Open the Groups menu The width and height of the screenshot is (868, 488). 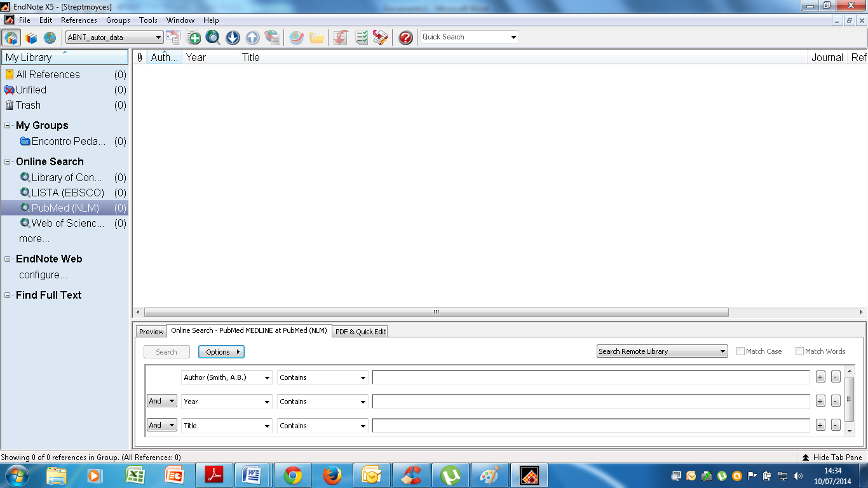click(x=118, y=20)
